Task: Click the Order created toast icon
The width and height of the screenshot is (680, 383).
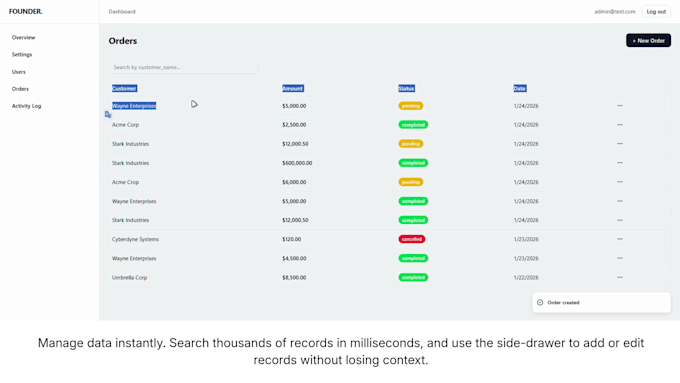Action: pos(540,302)
